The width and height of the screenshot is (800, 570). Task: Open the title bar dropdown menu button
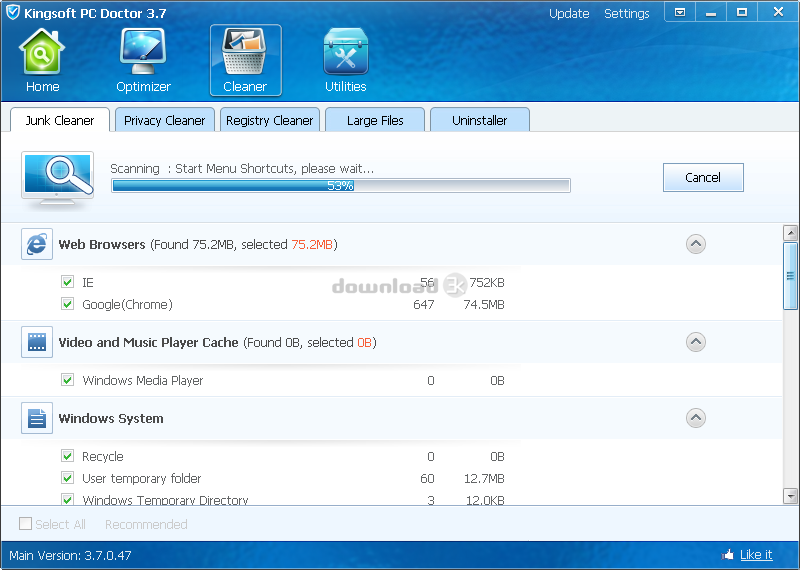tap(680, 12)
